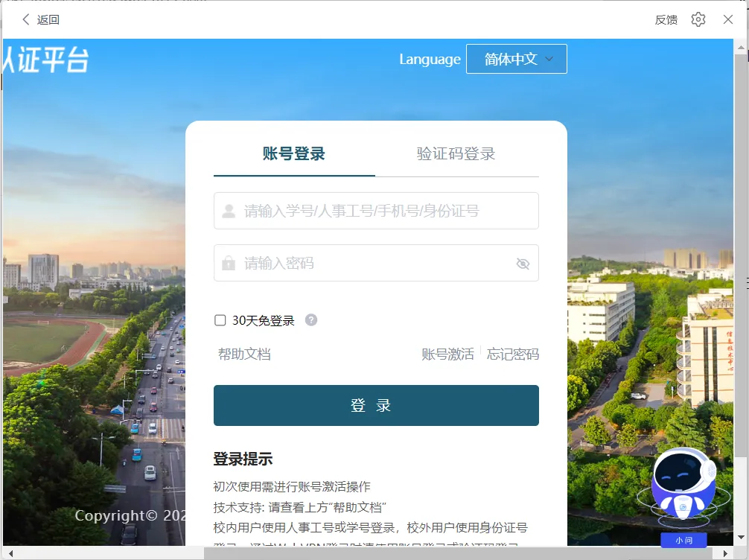
Task: Check the 30天免登录 checkbox
Action: (x=220, y=320)
